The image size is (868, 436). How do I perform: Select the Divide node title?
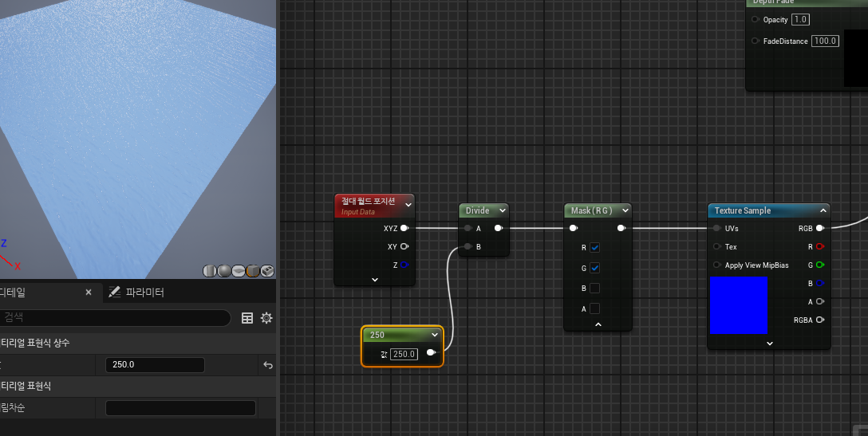click(x=477, y=210)
